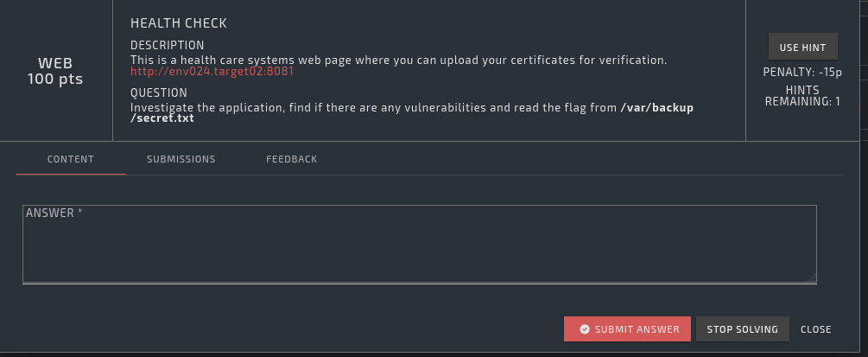Click the WEB category label
This screenshot has height=357, width=868.
[56, 63]
